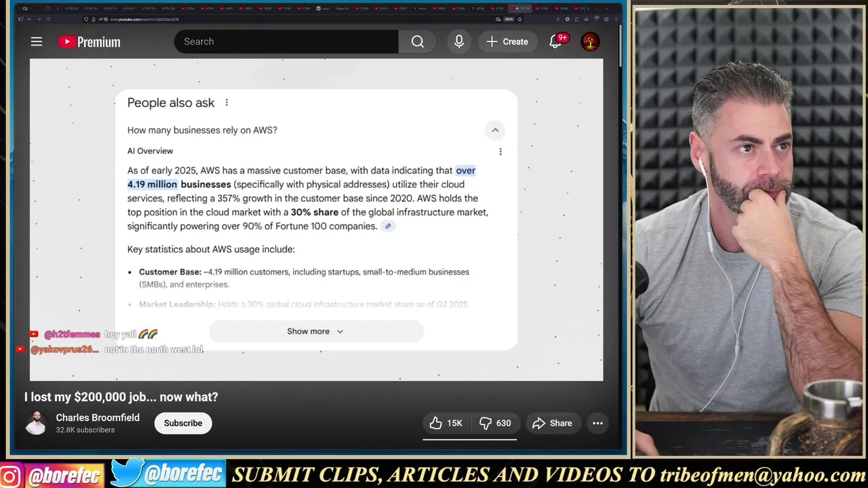Dislike the video showing 630
Viewport: 868px width, 488px height.
(x=495, y=423)
